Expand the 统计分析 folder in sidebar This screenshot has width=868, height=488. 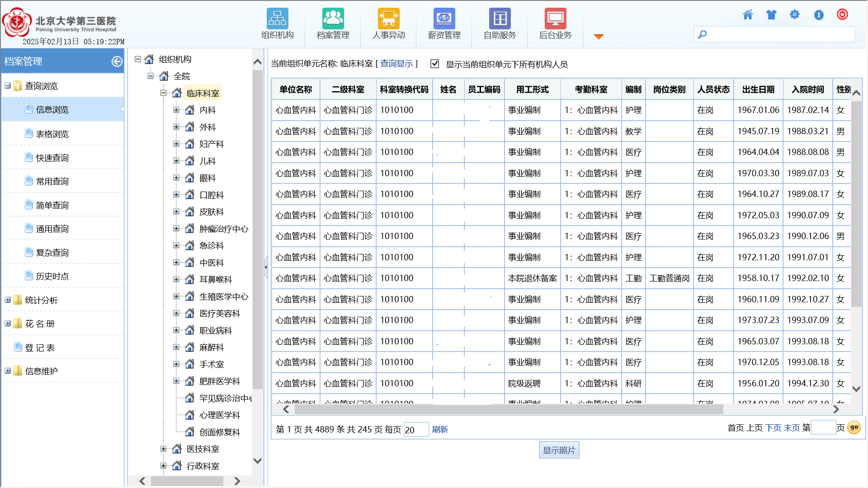pyautogui.click(x=8, y=300)
